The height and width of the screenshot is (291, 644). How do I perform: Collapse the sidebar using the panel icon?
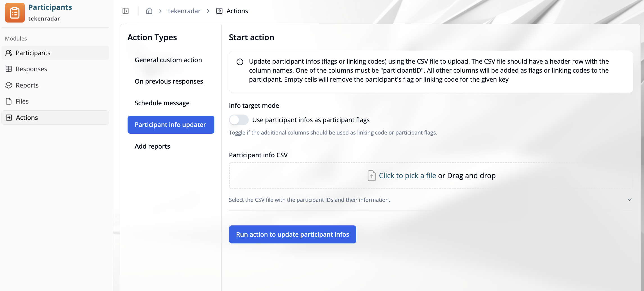coord(125,11)
